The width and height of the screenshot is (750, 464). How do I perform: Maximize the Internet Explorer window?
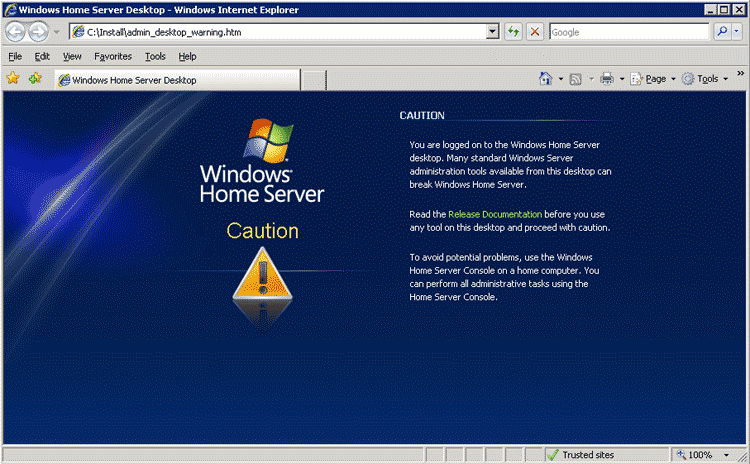pos(724,10)
